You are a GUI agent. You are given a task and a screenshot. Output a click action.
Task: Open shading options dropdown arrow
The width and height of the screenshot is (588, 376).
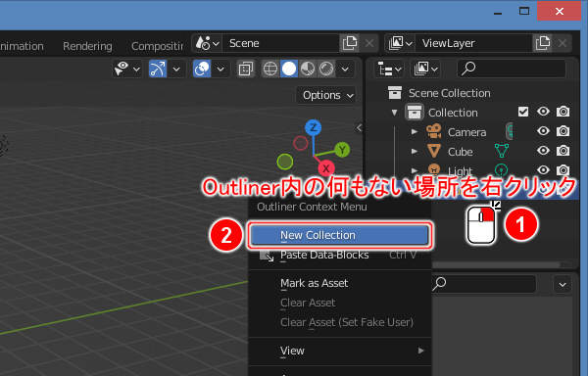pos(345,69)
